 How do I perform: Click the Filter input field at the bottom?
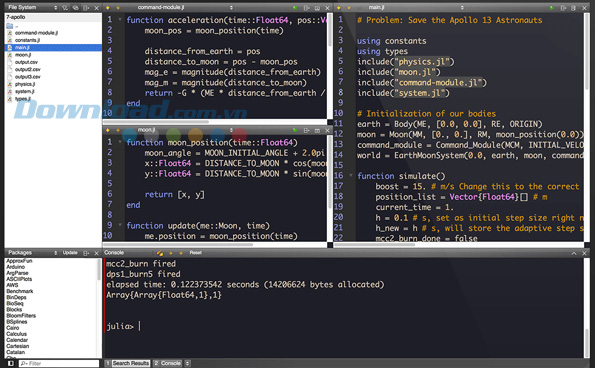[59, 363]
